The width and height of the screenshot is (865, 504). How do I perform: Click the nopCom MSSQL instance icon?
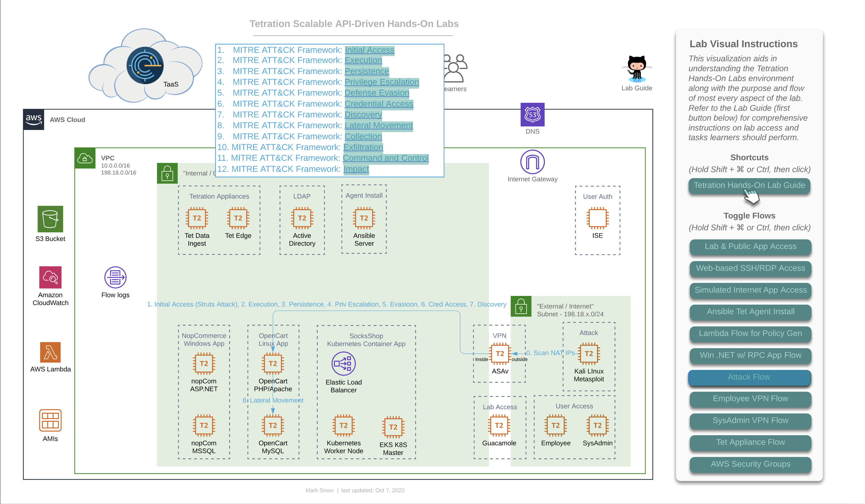(x=204, y=425)
